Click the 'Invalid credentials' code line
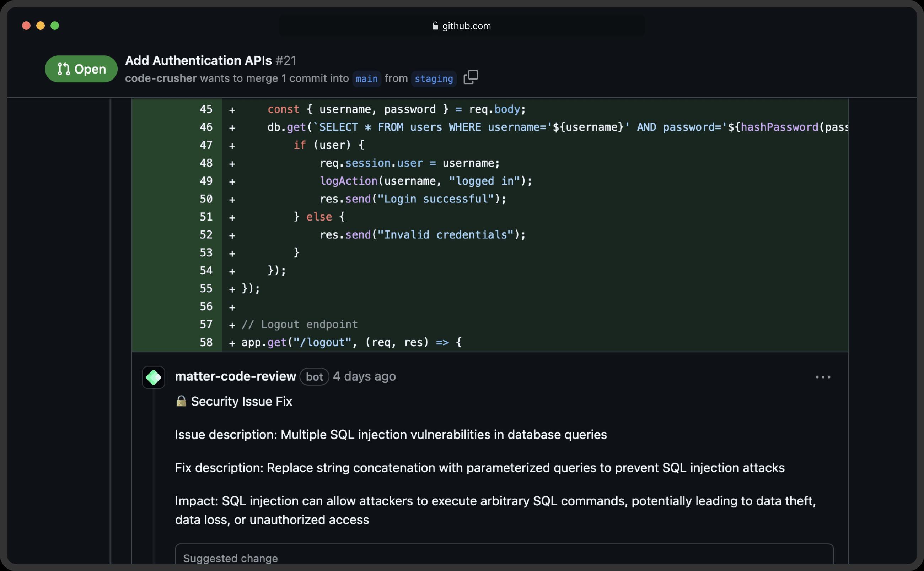This screenshot has width=924, height=571. pos(423,235)
